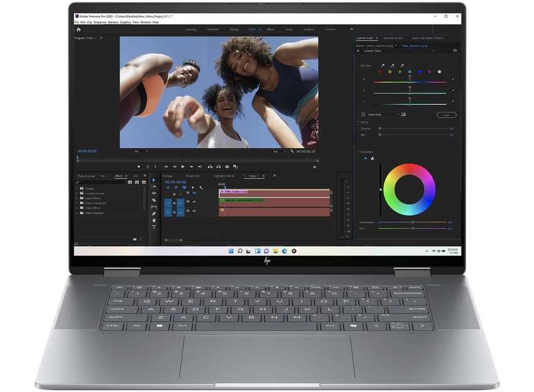534x392 pixels.
Task: Collapse the Refine section in Lumetri
Action: (x=357, y=122)
